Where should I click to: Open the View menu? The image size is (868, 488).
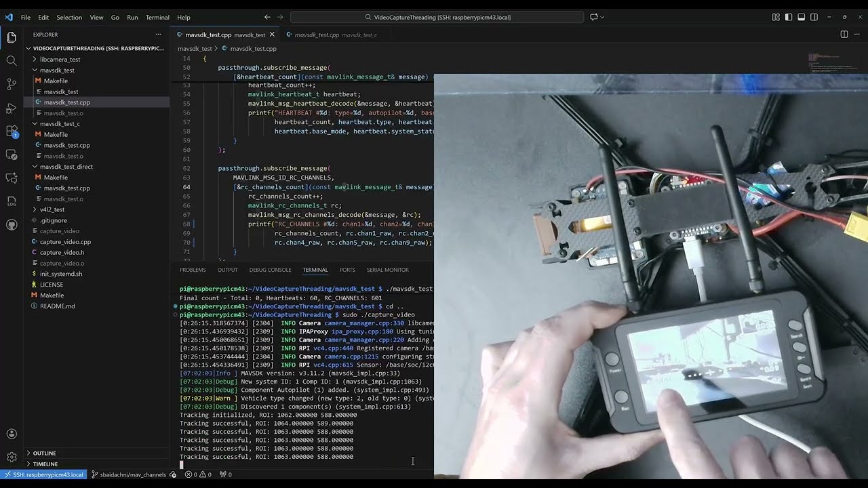click(x=97, y=17)
